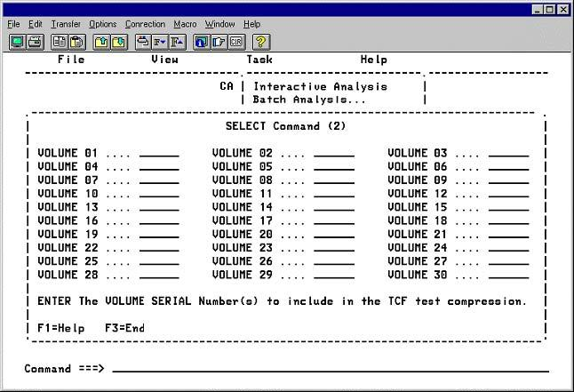Click the VOLUME 29 entry field
This screenshot has width=574, height=392.
334,276
